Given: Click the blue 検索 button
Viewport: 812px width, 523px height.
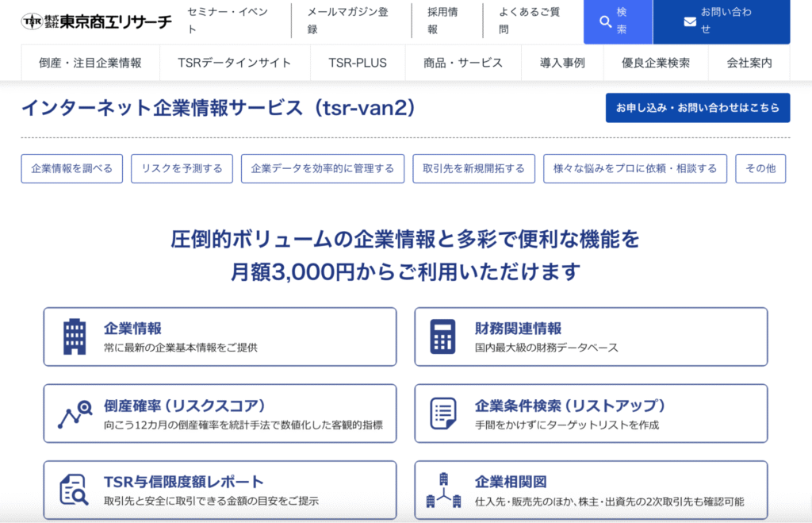Looking at the screenshot, I should click(x=618, y=21).
